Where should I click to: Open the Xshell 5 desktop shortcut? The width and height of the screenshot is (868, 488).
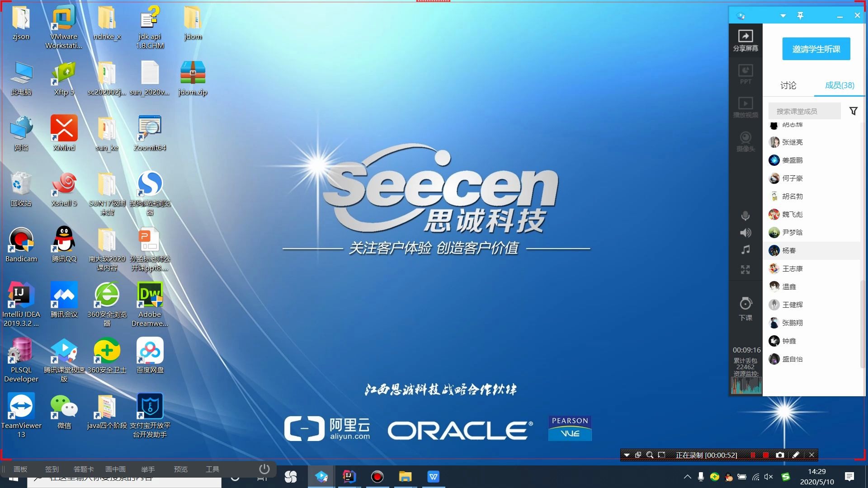(x=64, y=189)
